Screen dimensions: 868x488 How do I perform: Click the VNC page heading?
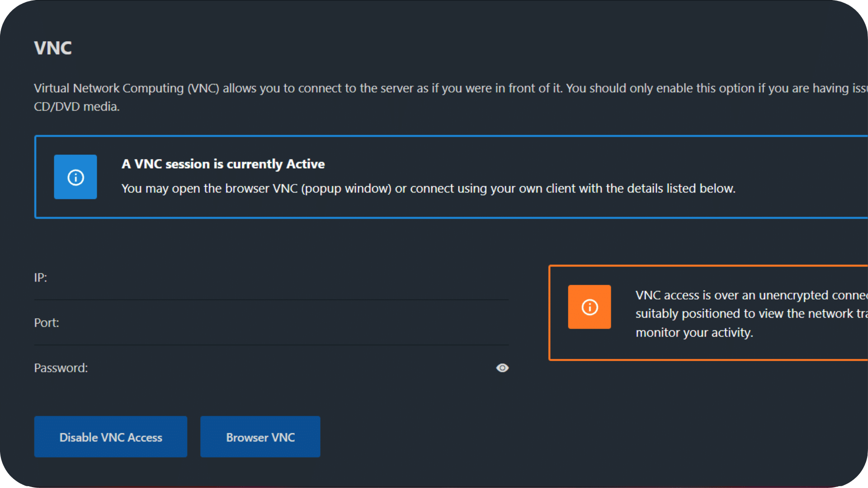point(53,48)
